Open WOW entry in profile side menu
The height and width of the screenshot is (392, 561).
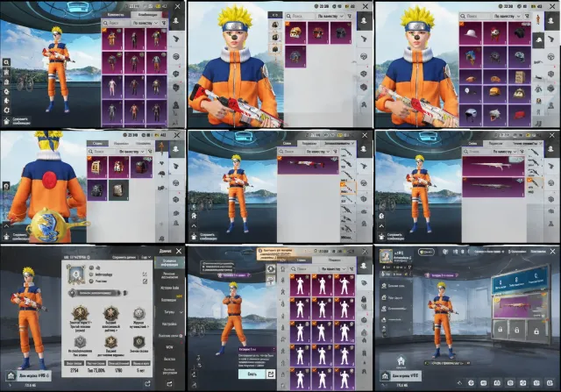[169, 347]
